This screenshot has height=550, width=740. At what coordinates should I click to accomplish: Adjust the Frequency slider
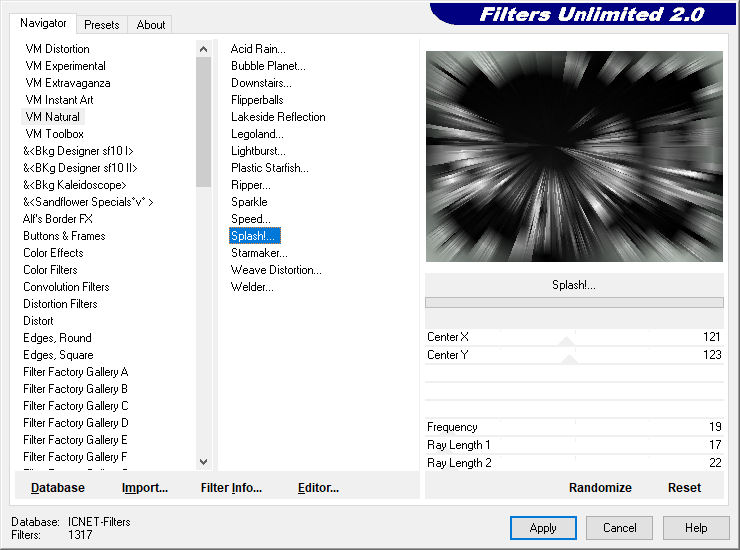tap(574, 427)
